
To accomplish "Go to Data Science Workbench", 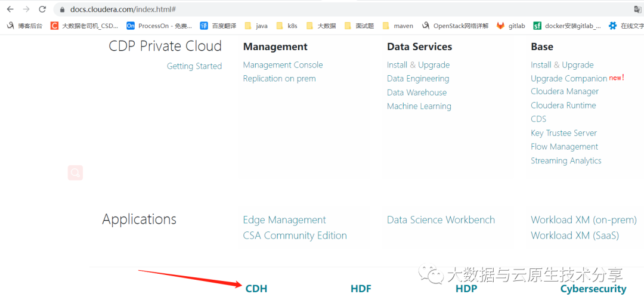I will [x=441, y=220].
